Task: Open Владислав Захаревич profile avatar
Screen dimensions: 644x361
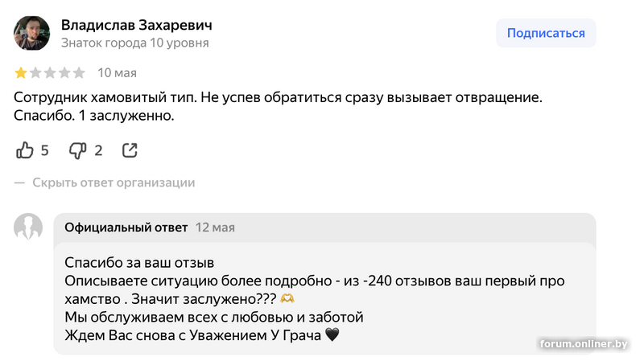Action: pos(33,34)
